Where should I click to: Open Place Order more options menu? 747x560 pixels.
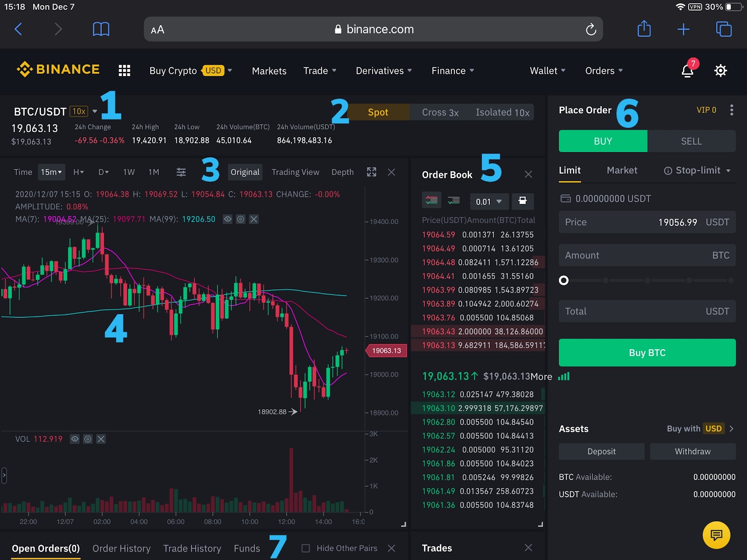pos(732,110)
